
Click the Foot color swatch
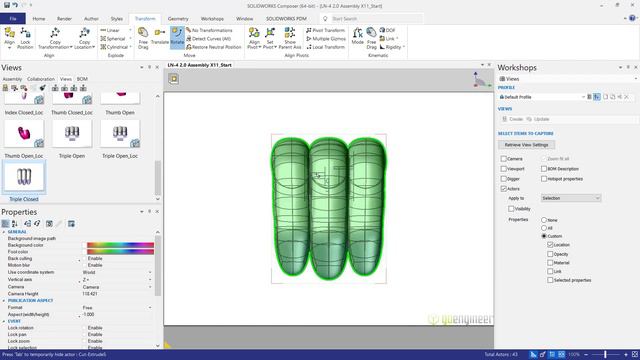coord(120,252)
